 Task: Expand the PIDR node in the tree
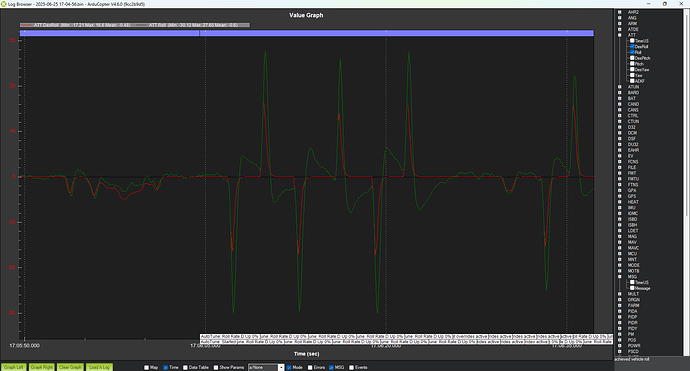pos(620,323)
